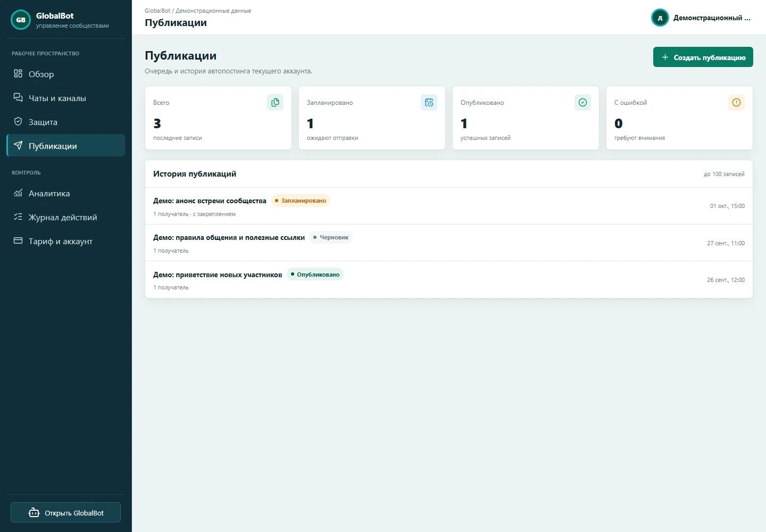Open the Защита page
Image resolution: width=766 pixels, height=532 pixels.
65,122
